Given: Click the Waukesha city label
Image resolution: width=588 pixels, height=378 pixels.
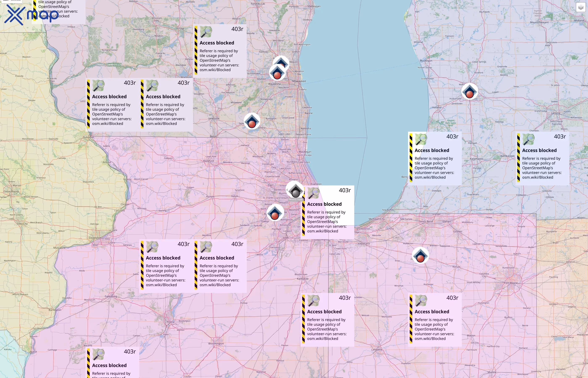Looking at the screenshot, I should (x=274, y=84).
